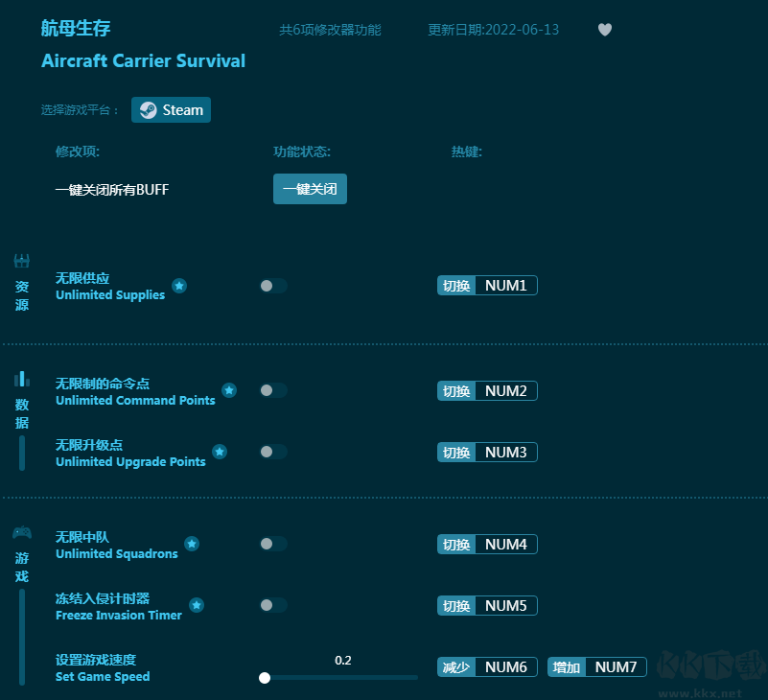Select the game category controller icon
768x700 pixels.
(x=21, y=532)
